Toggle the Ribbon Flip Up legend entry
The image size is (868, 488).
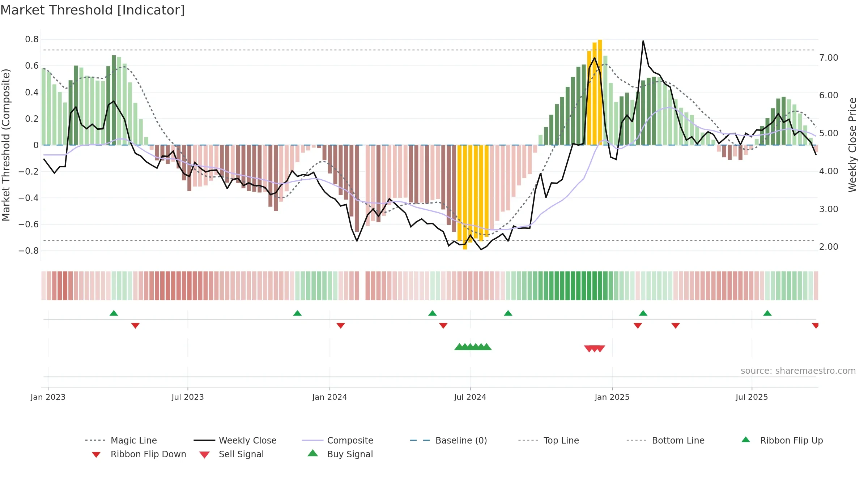782,440
